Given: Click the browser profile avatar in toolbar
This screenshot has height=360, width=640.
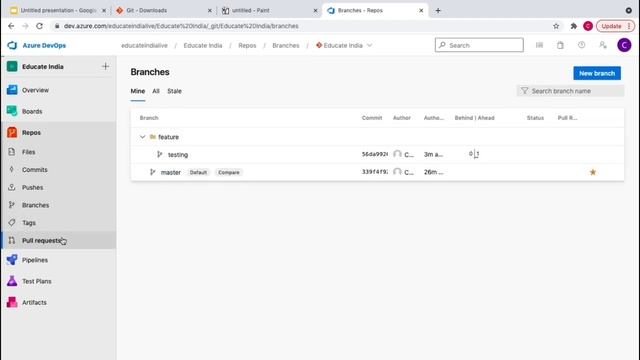Looking at the screenshot, I should point(588,26).
